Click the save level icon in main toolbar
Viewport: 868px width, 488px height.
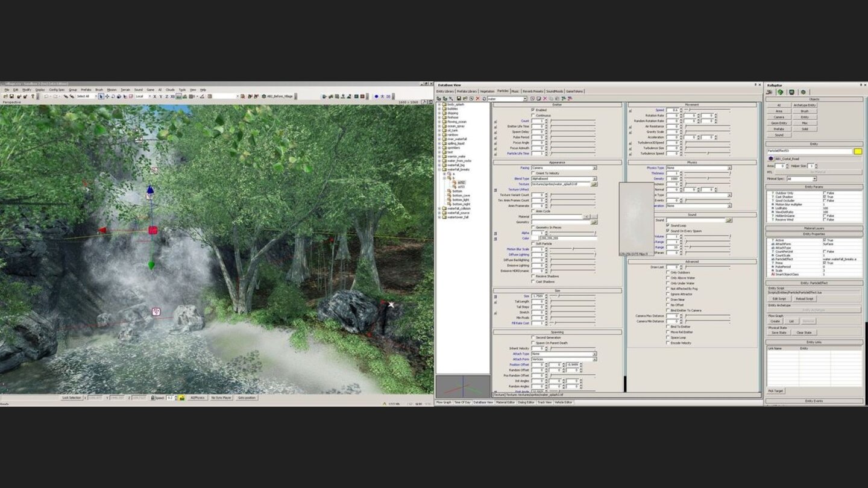pyautogui.click(x=11, y=96)
